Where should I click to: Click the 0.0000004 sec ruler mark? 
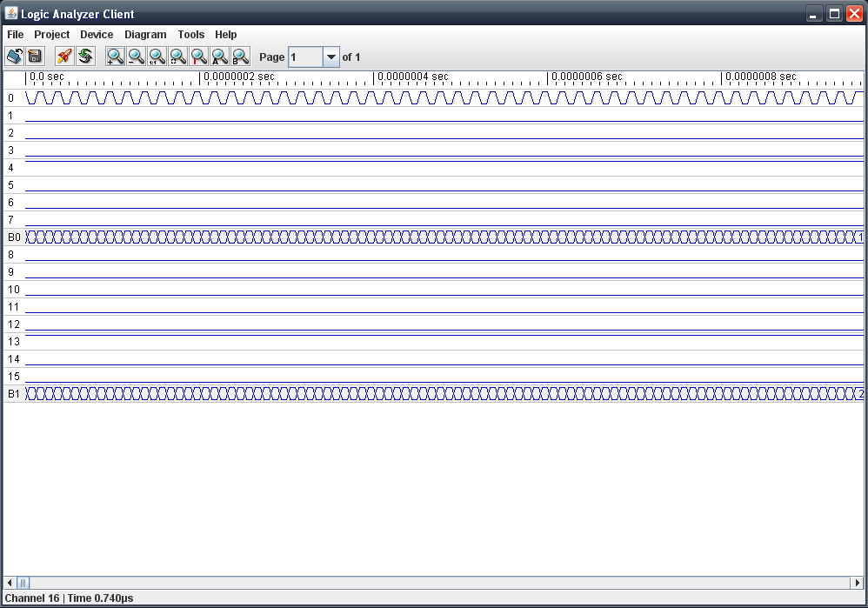click(x=413, y=77)
